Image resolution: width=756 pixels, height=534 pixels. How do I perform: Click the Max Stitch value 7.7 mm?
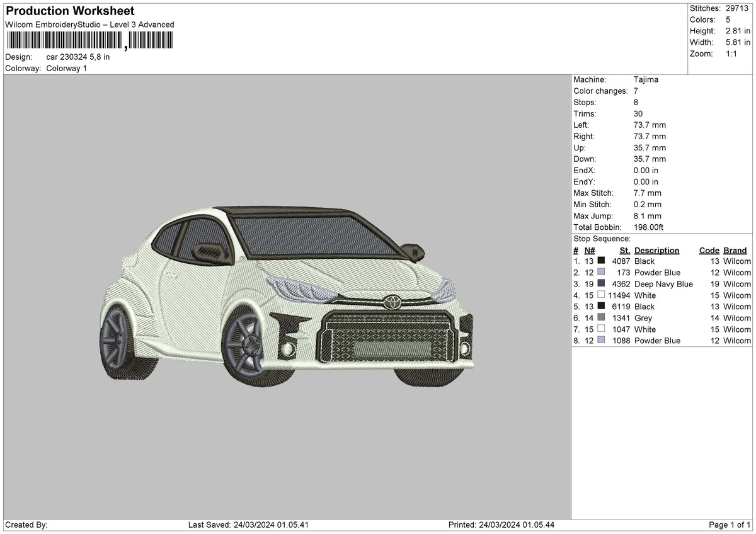[x=647, y=193]
